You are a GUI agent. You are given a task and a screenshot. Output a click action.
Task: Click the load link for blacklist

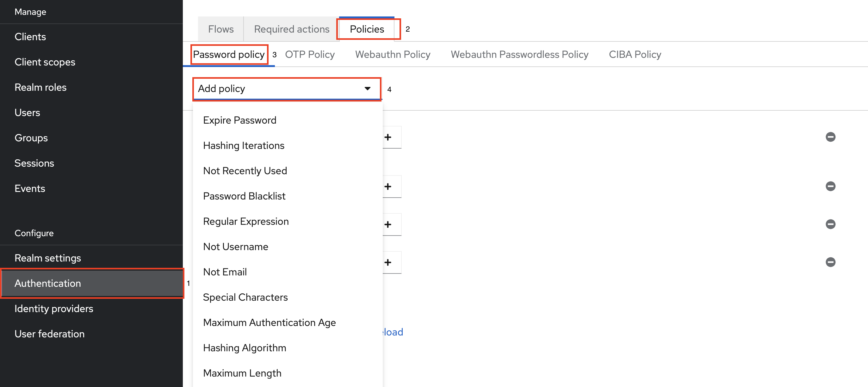(x=393, y=331)
